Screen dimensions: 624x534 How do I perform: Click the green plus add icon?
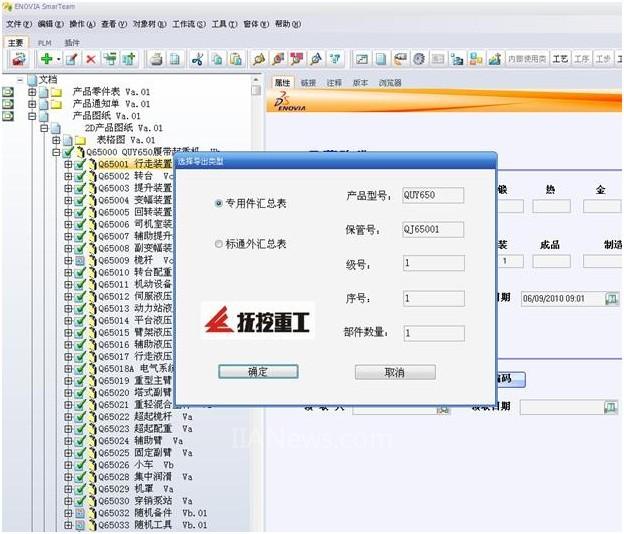(46, 60)
